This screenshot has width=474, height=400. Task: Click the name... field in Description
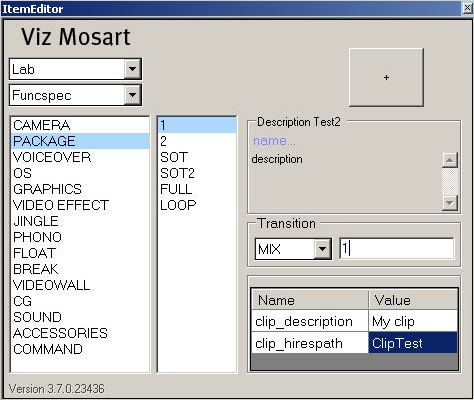point(274,140)
